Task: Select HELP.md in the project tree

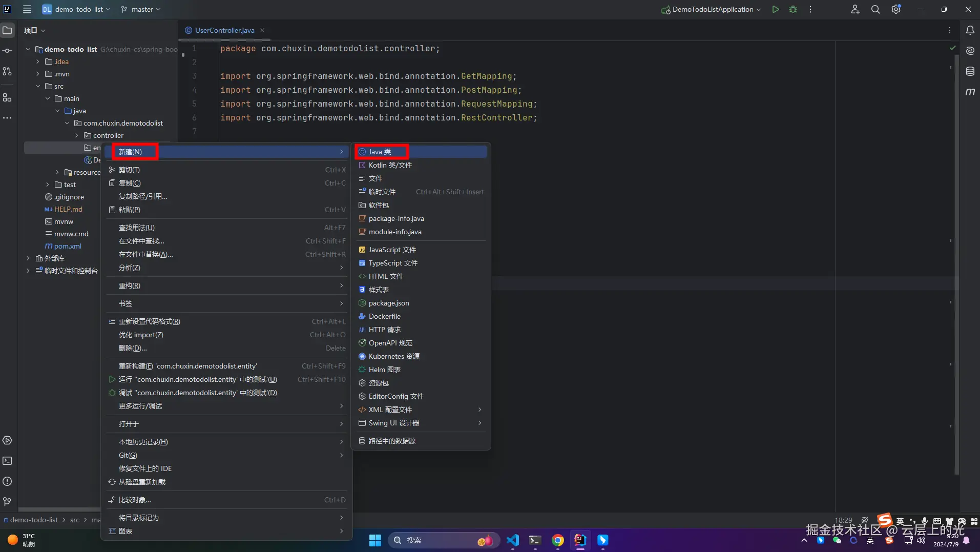Action: 68,209
